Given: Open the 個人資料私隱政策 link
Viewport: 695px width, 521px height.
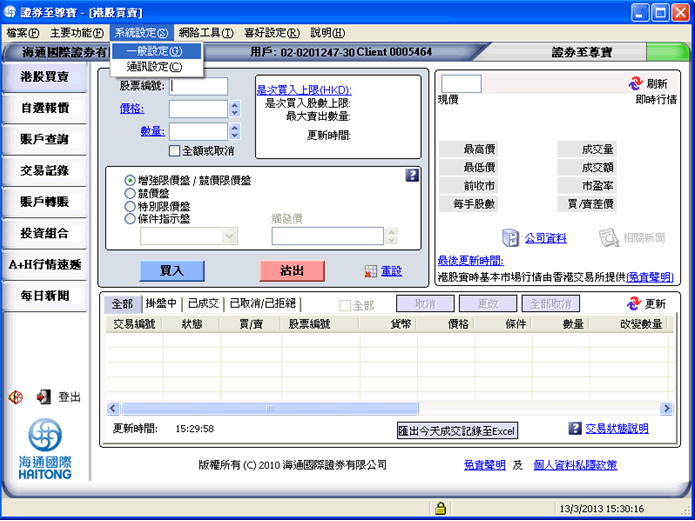Looking at the screenshot, I should pos(575,465).
